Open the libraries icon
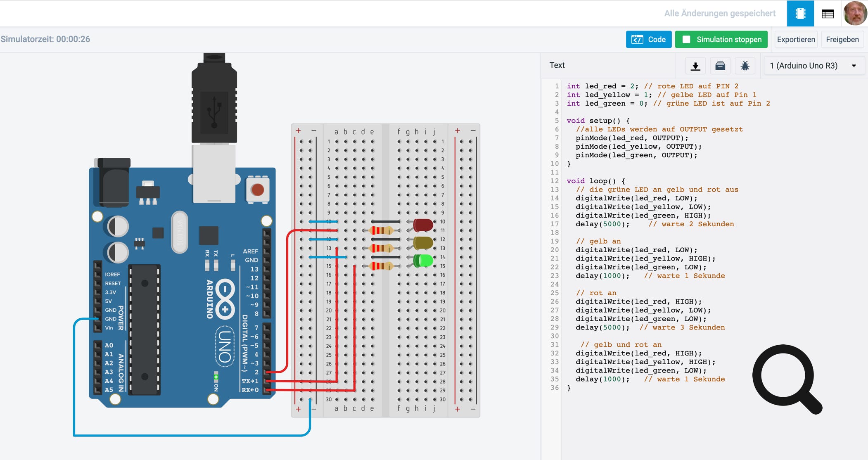 [720, 66]
